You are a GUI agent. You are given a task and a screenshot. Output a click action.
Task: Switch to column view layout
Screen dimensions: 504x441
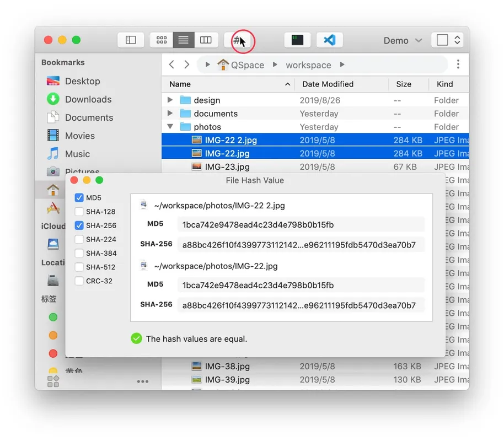[x=206, y=40]
